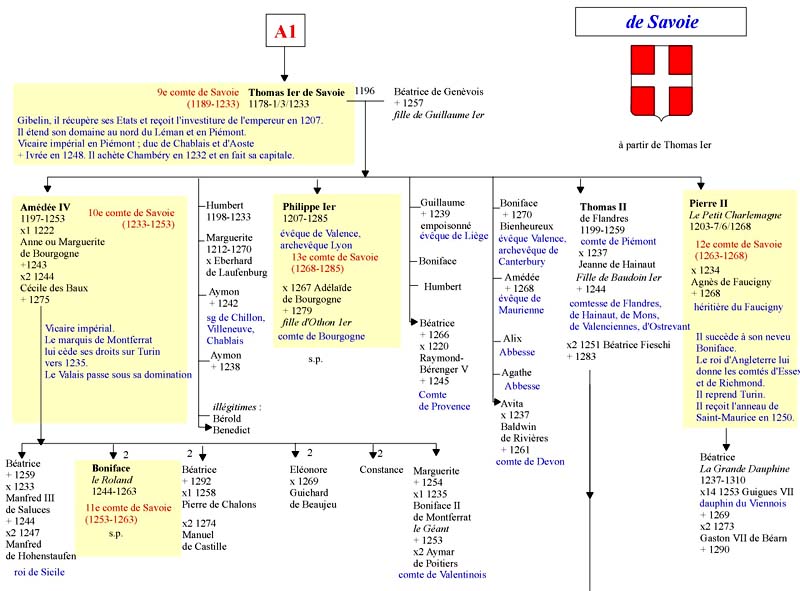The width and height of the screenshot is (800, 591).
Task: Click the blue "de Provence" title
Action: point(444,407)
